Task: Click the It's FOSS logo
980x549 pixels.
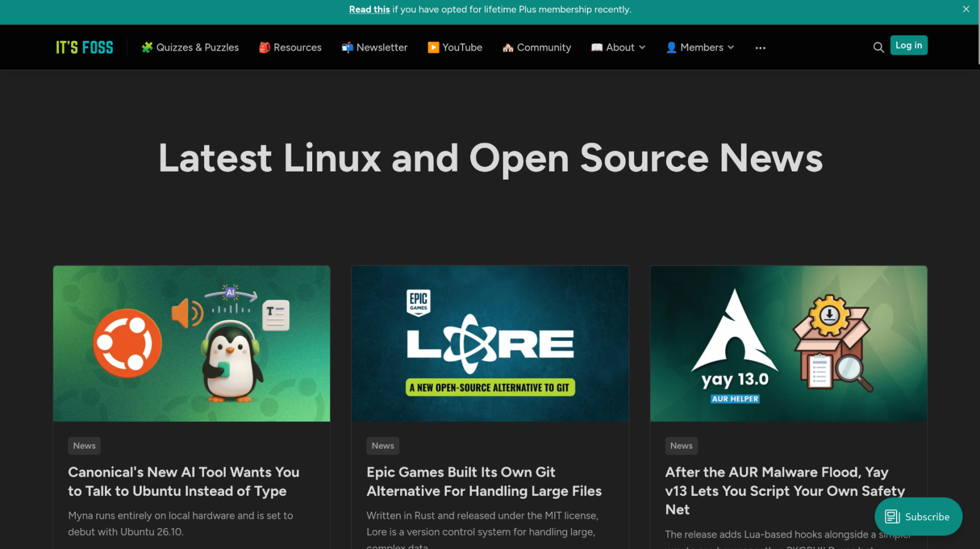Action: click(85, 47)
